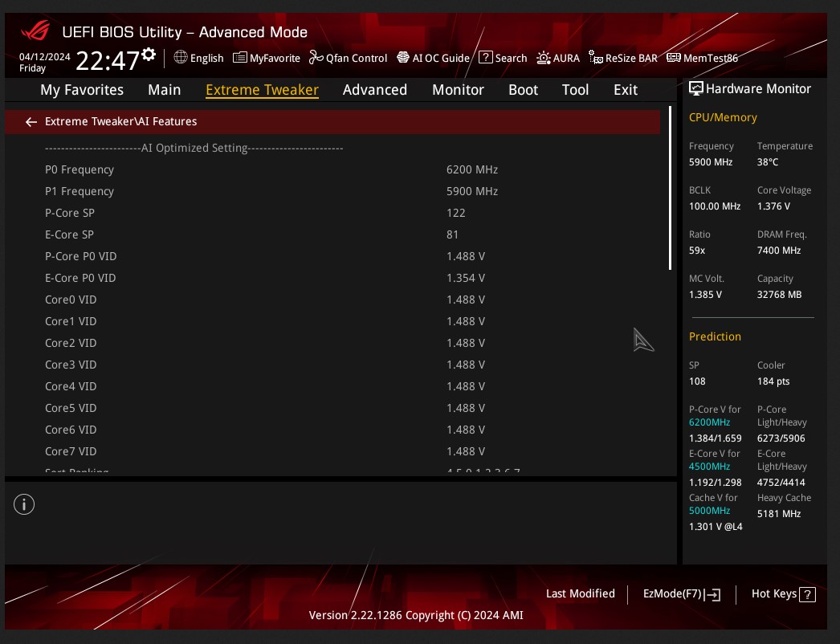
Task: Click the info circle icon
Action: pos(24,504)
